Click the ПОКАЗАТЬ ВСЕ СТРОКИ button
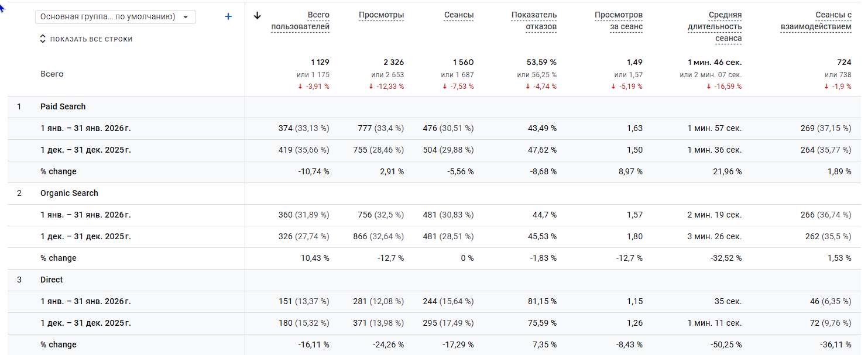 tap(91, 39)
